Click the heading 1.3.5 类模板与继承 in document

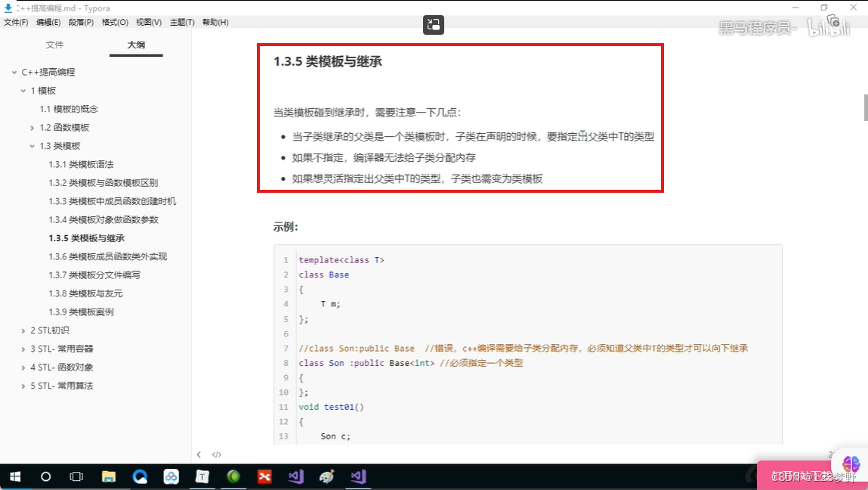click(328, 61)
